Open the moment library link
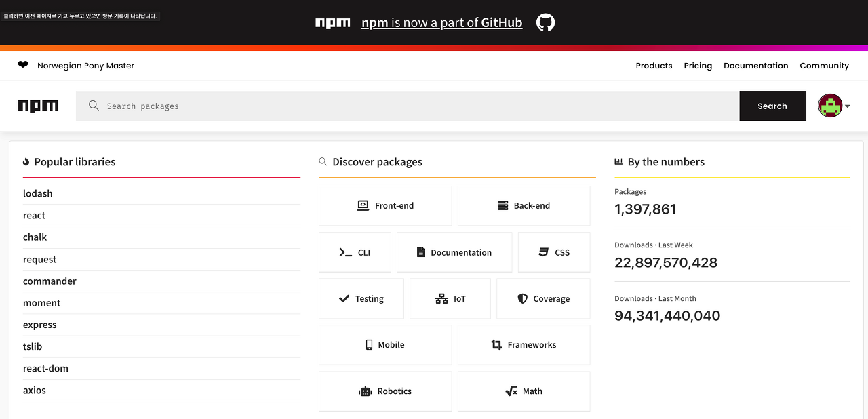The image size is (868, 419). coord(42,302)
